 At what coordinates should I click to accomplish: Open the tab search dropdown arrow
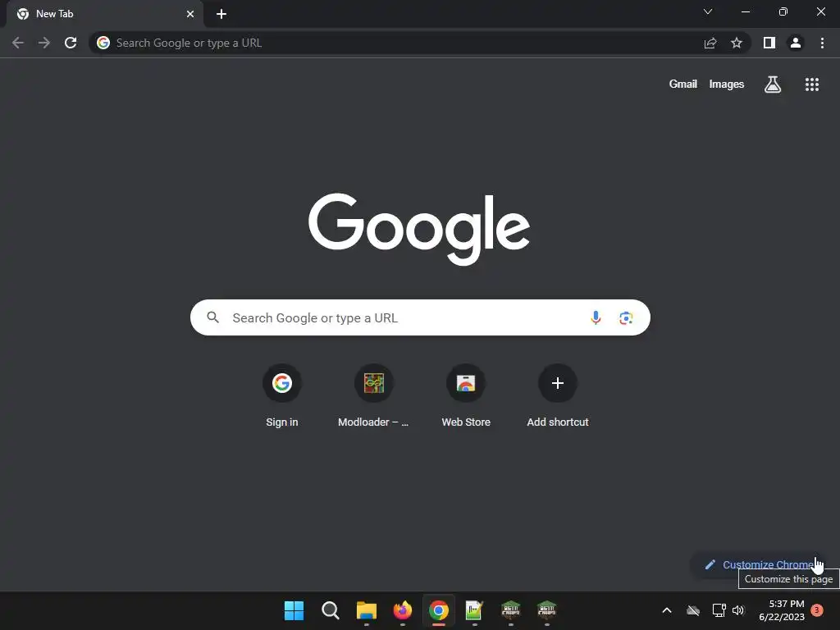[x=708, y=11]
